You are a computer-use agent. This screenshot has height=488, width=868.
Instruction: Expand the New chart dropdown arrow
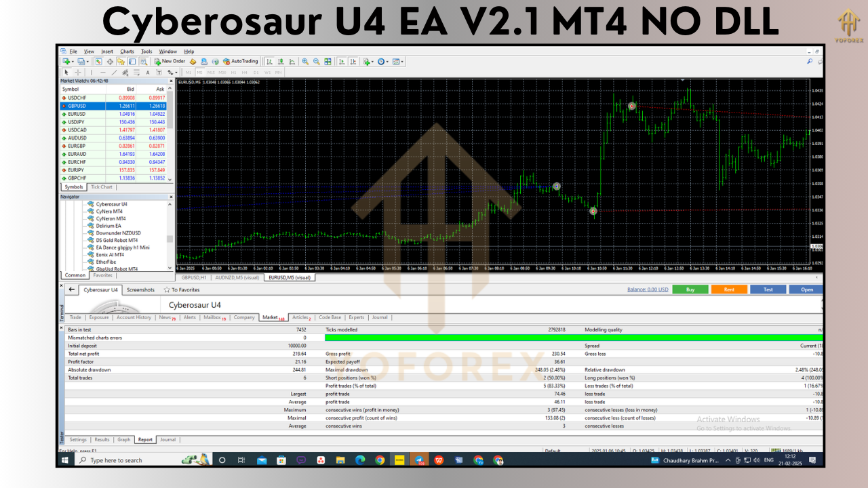[x=72, y=61]
